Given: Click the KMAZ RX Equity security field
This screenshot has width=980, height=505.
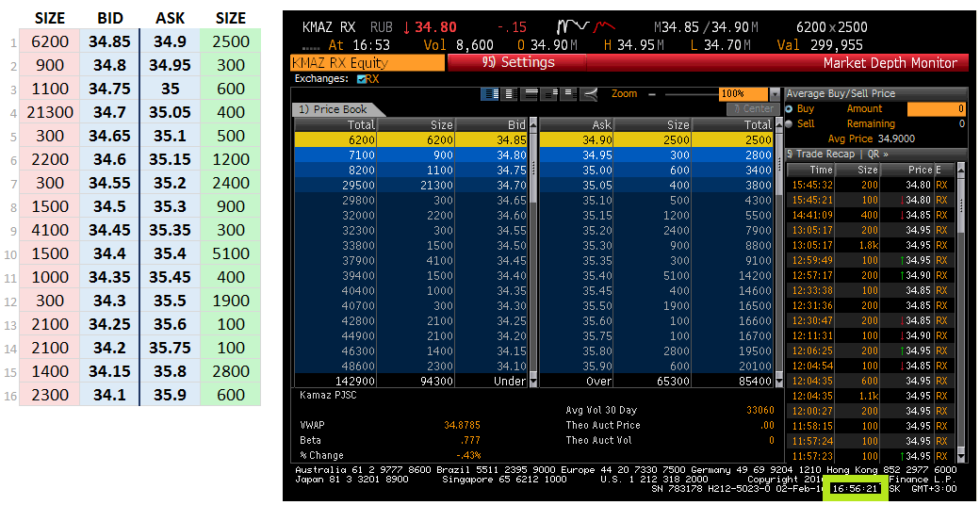Looking at the screenshot, I should pos(368,62).
